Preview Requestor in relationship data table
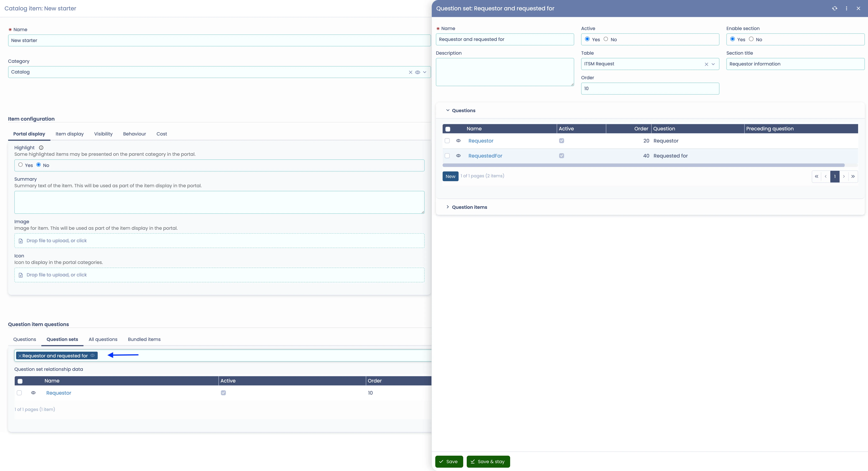 pos(33,393)
